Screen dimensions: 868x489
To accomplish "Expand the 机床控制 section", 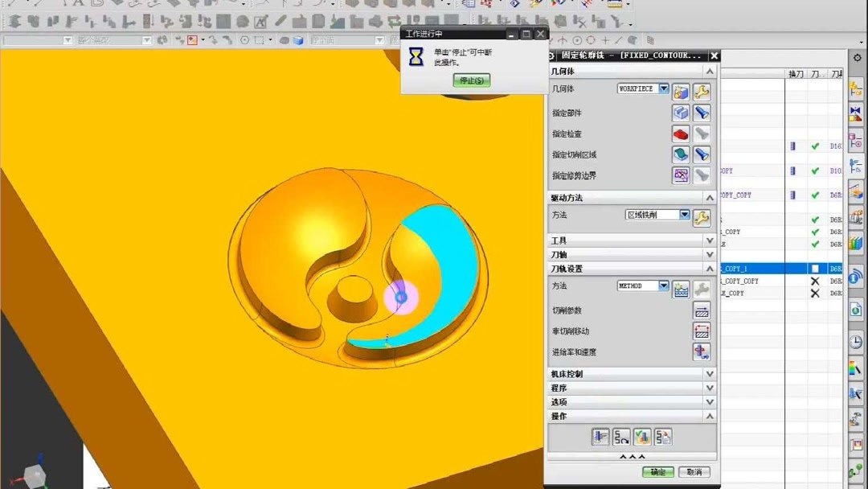I will tap(709, 376).
